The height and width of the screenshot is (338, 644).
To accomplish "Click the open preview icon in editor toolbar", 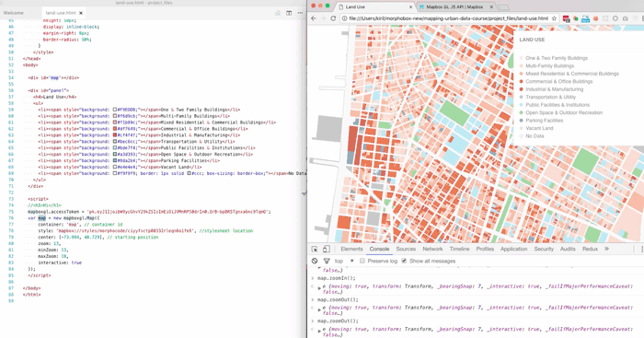I will [x=278, y=13].
